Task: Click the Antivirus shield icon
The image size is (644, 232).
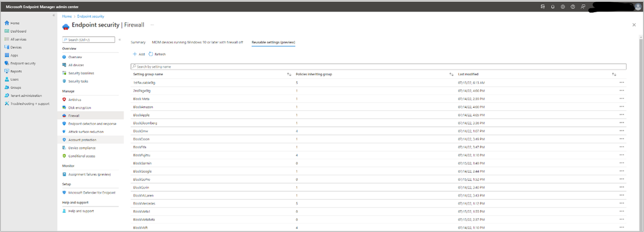Action: tap(64, 99)
